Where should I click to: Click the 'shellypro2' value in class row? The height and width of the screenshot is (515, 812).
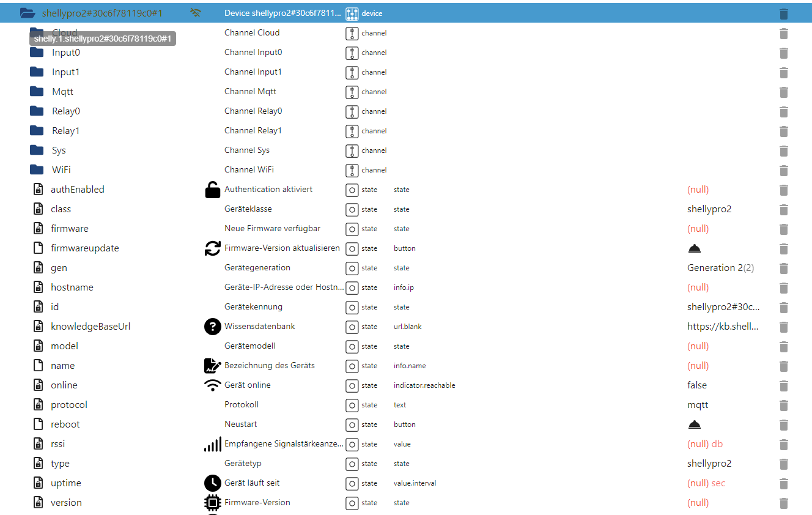[709, 209]
